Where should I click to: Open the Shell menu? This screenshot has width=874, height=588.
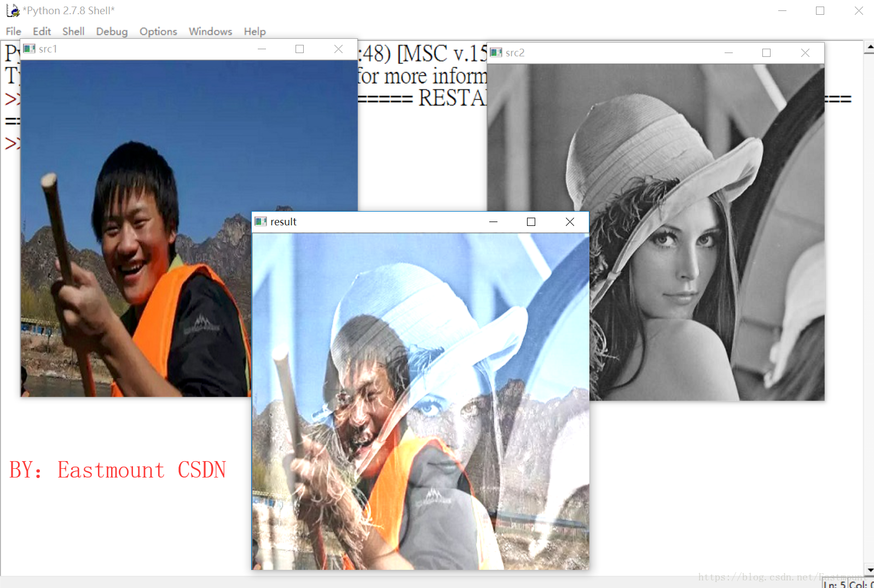(x=73, y=31)
